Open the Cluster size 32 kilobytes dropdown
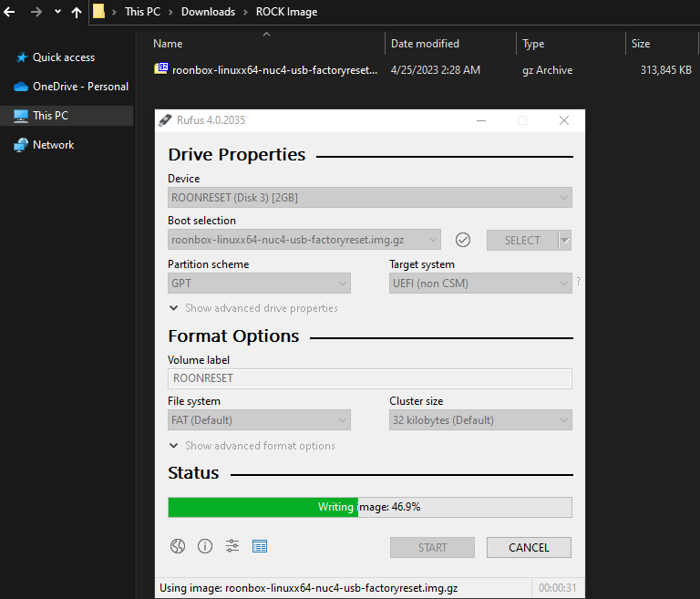Screen dimensions: 700x599 (x=480, y=420)
